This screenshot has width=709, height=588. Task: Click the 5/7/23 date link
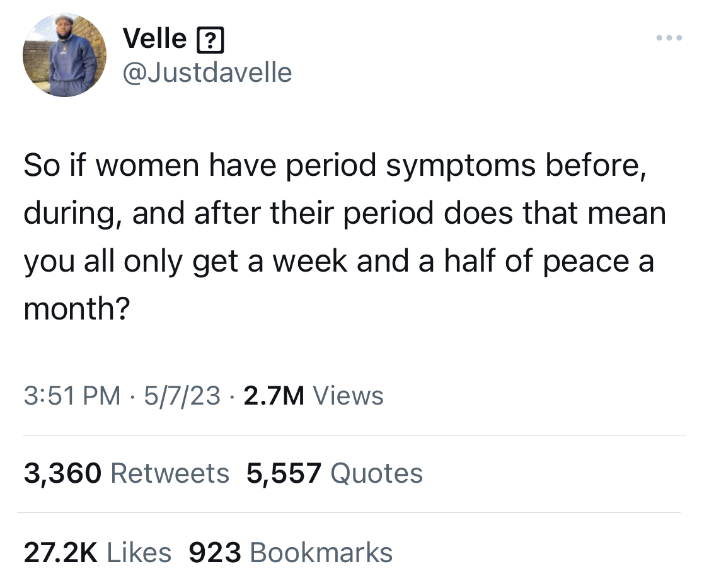point(182,396)
